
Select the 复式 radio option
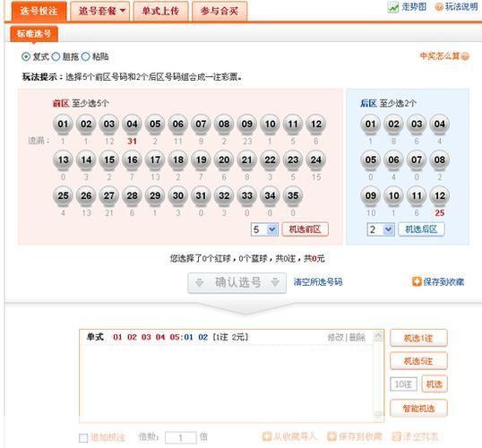pos(26,56)
